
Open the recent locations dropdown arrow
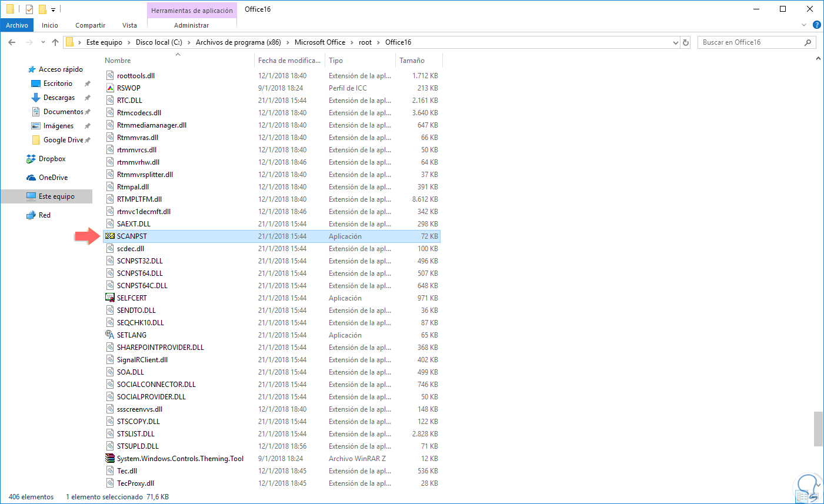click(43, 42)
